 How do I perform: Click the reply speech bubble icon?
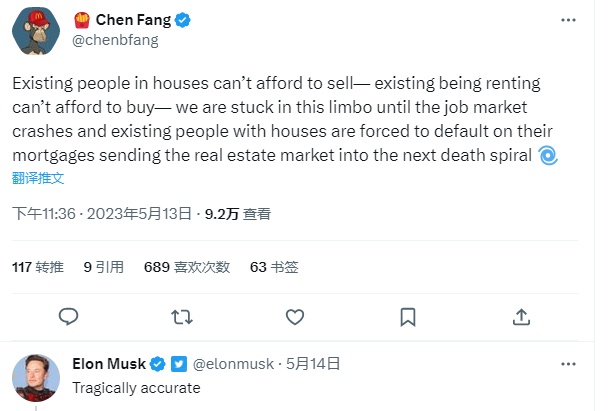[69, 317]
